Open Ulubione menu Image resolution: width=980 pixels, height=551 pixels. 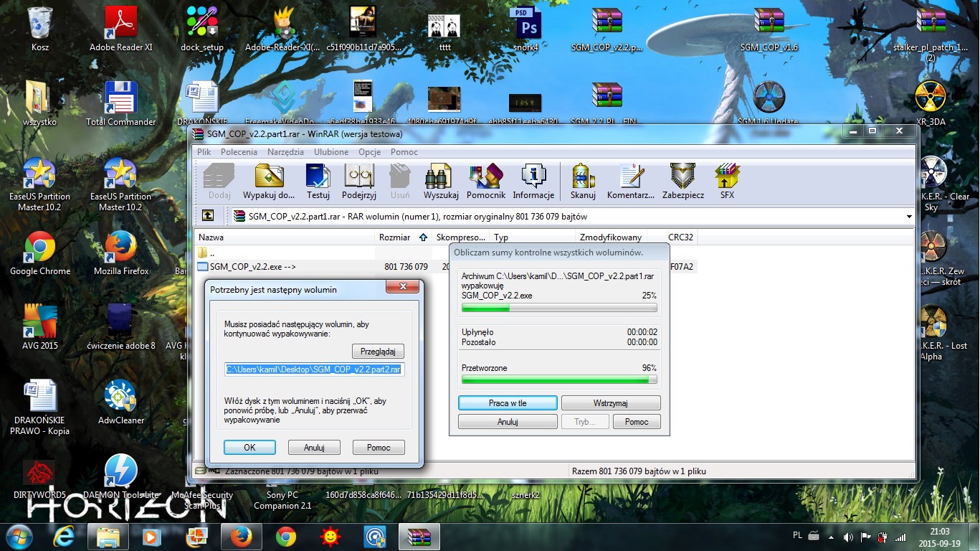tap(331, 152)
